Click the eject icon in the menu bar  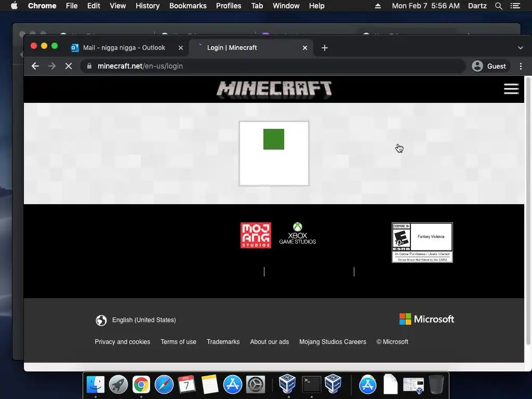(x=378, y=6)
